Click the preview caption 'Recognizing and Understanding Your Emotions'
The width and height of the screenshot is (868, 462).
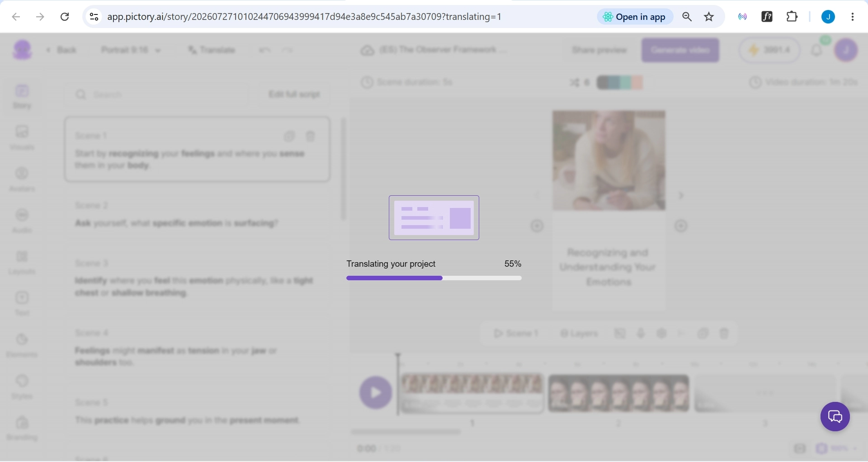(608, 267)
